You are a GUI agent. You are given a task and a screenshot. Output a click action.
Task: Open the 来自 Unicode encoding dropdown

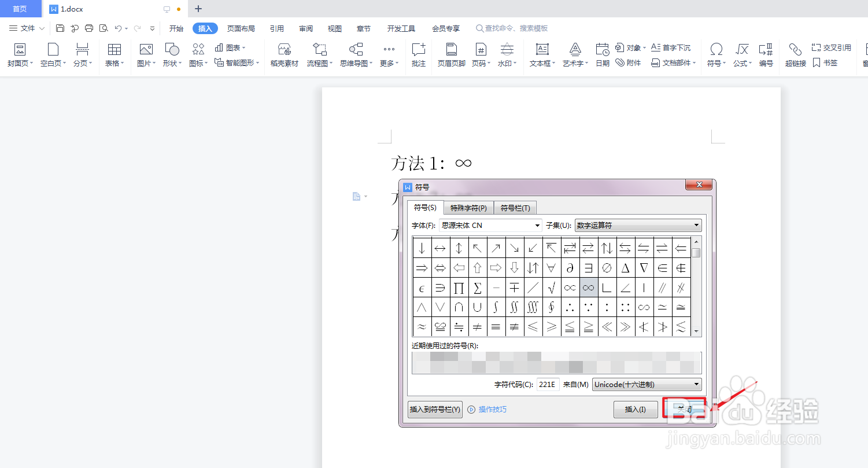pos(647,384)
